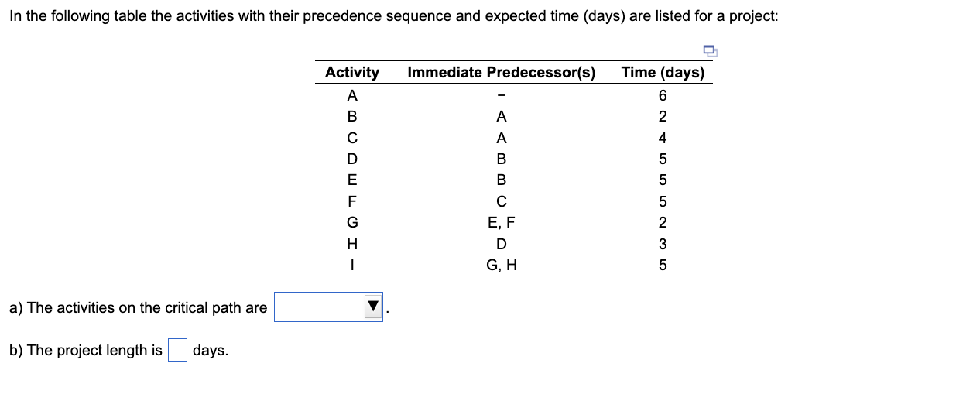Select the intro sentence about the project table
Image resolution: width=980 pixels, height=401 pixels.
tap(394, 16)
